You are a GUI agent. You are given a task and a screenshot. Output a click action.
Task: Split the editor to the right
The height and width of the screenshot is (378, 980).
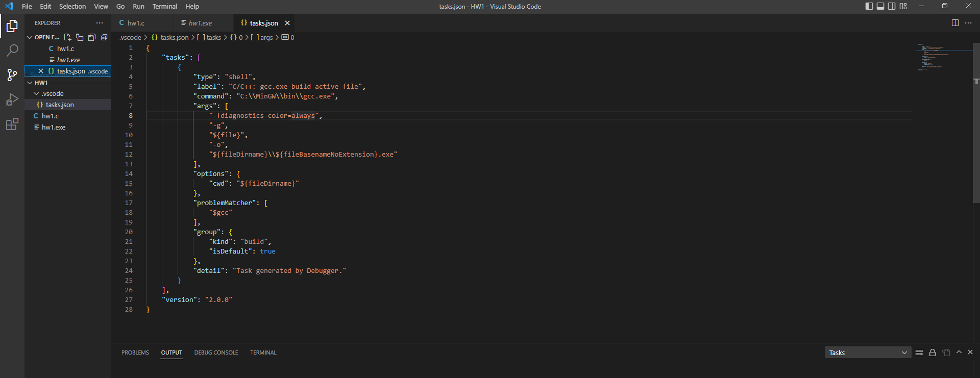point(955,23)
